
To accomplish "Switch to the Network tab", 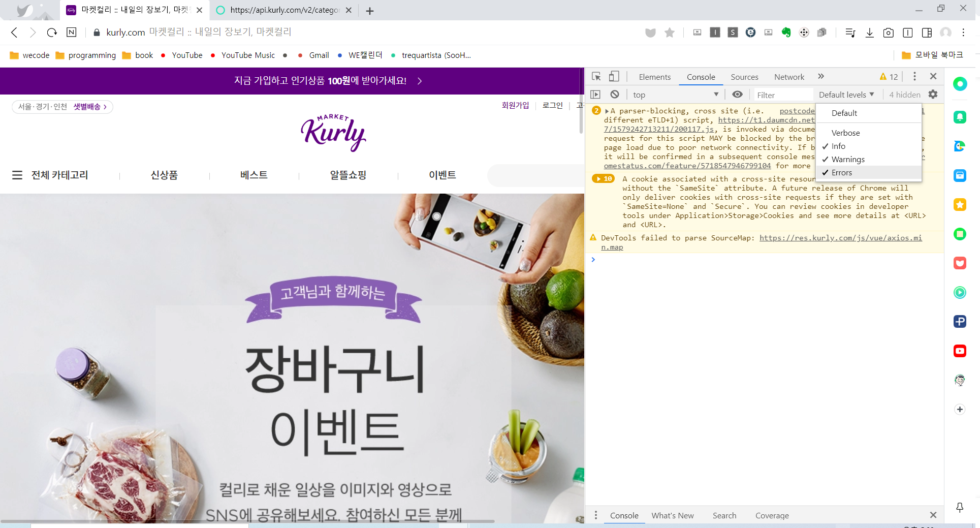I will 789,77.
